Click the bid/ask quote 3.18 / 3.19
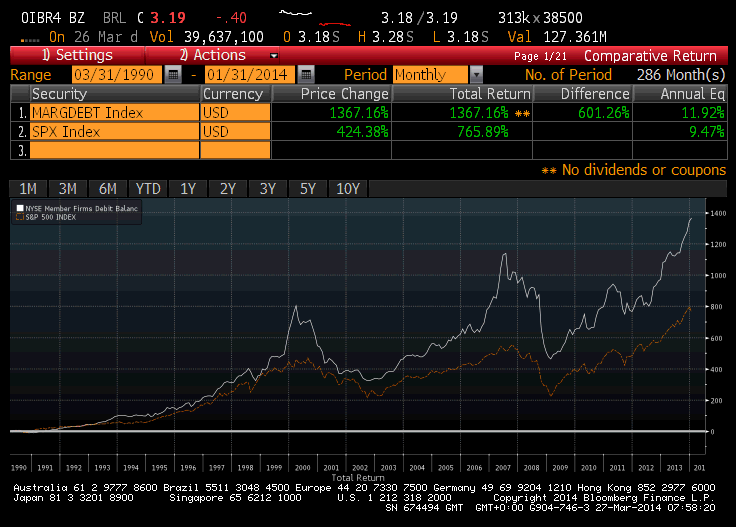This screenshot has height=527, width=736. click(x=419, y=18)
